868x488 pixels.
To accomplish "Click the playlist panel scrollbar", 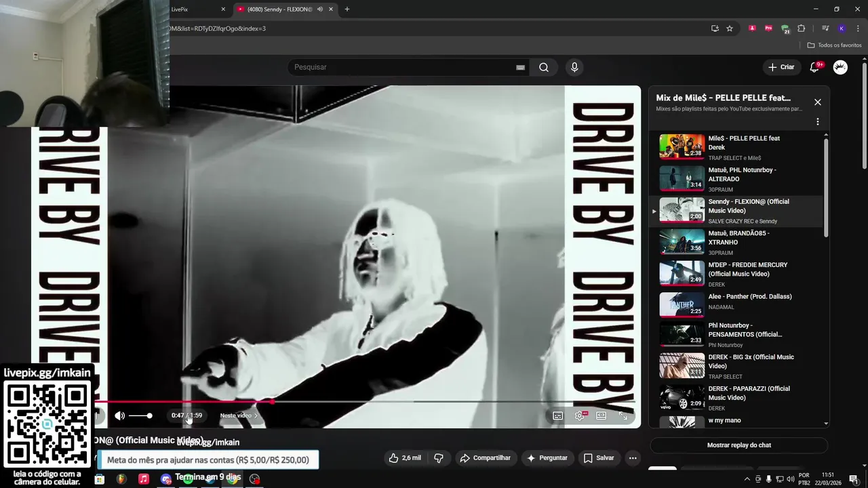I will 826,186.
